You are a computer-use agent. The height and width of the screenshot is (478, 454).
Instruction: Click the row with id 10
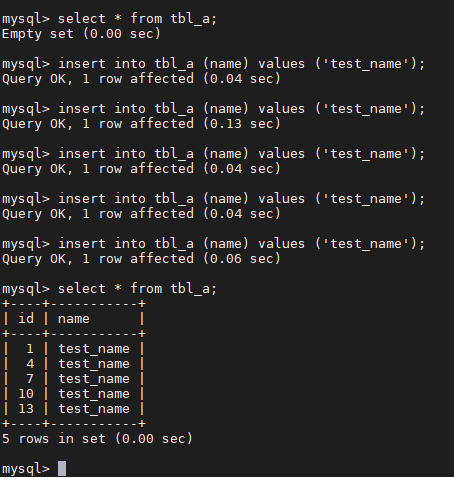pyautogui.click(x=73, y=394)
